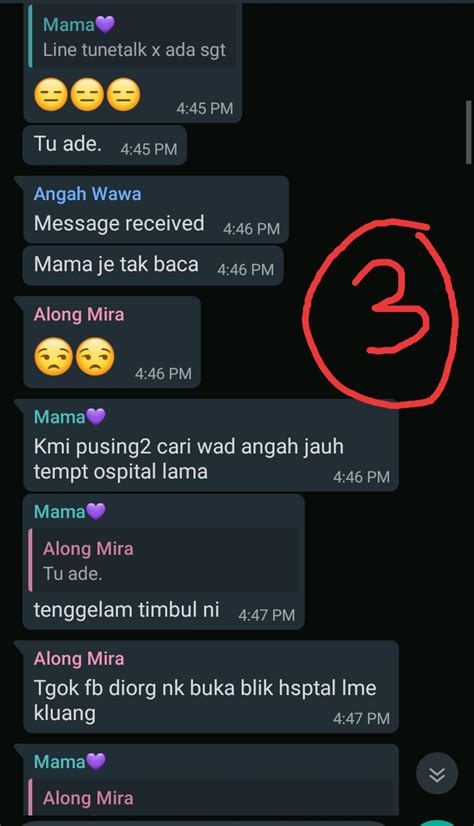
Task: Select the 'Tu ade.' message bubble
Action: [104, 145]
